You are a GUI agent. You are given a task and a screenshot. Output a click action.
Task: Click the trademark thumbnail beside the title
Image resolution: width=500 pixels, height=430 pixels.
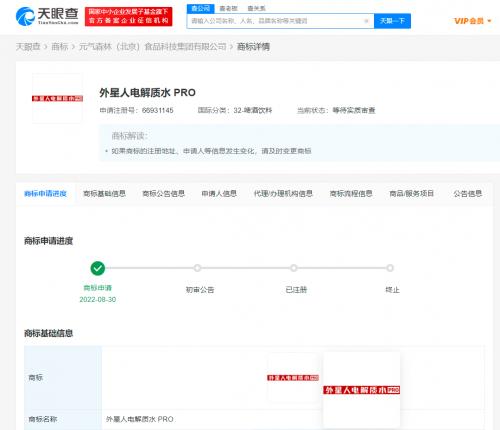coord(57,98)
